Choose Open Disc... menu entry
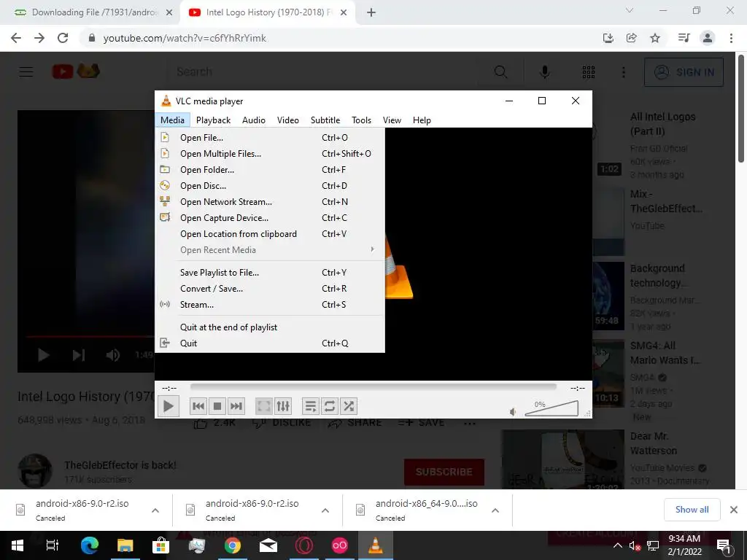Viewport: 747px width, 560px height. tap(270, 186)
